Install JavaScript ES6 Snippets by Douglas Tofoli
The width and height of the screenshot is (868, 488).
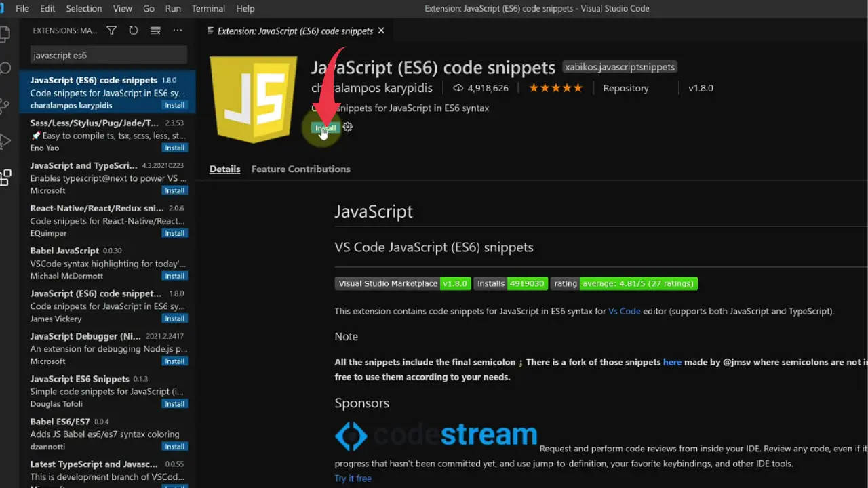tap(174, 404)
